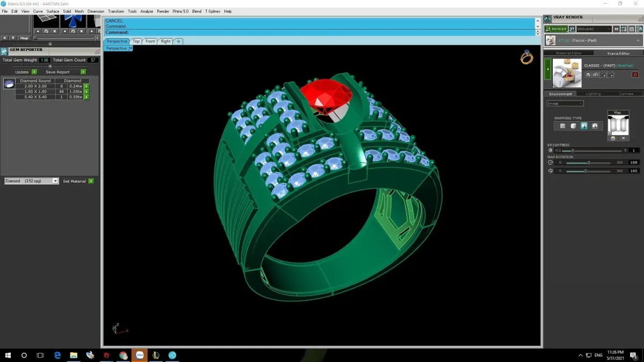Image resolution: width=644 pixels, height=362 pixels.
Task: Click the environment Map thumbnail
Action: 618,124
